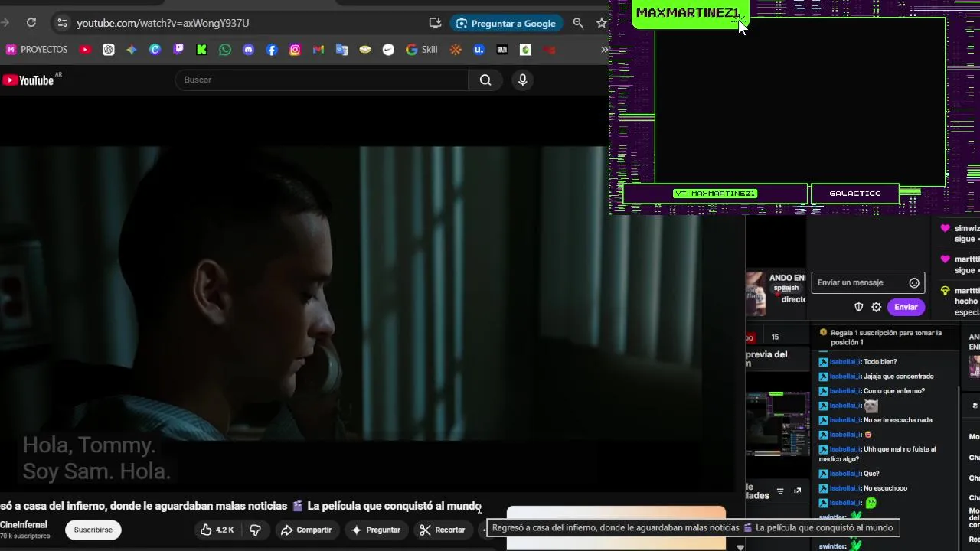
Task: Click the gift subscription banner text
Action: click(x=886, y=337)
